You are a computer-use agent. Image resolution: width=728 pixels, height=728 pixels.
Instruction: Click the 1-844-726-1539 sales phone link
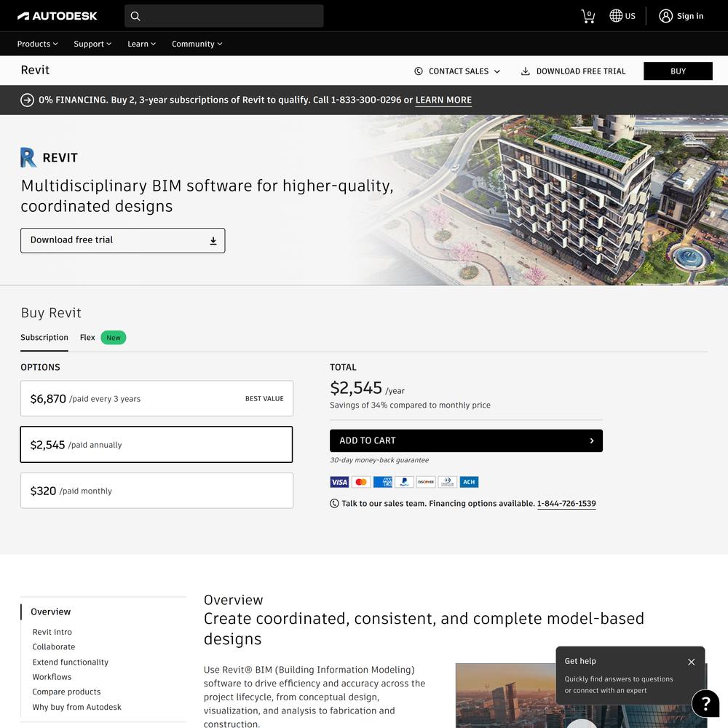click(x=566, y=503)
